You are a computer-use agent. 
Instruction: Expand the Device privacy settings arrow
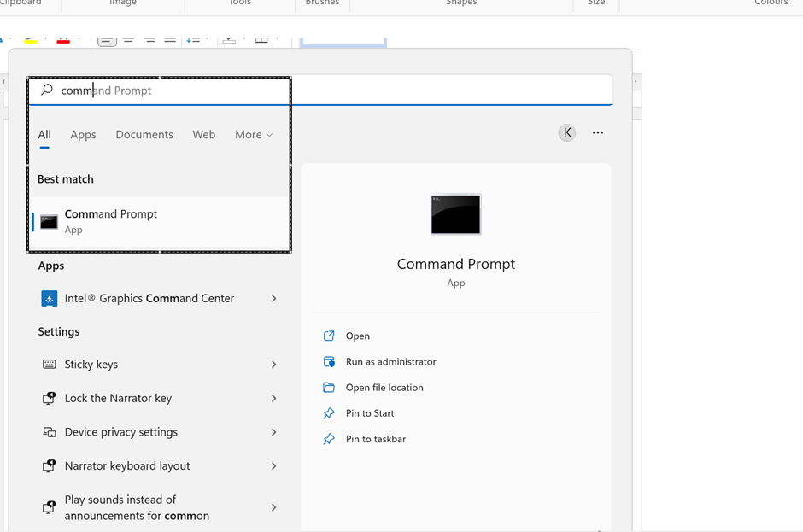pyautogui.click(x=274, y=432)
